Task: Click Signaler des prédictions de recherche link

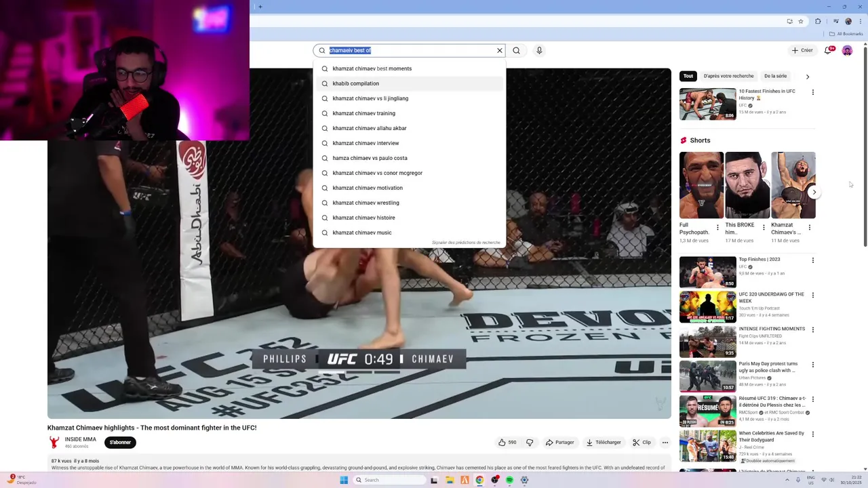Action: [466, 243]
